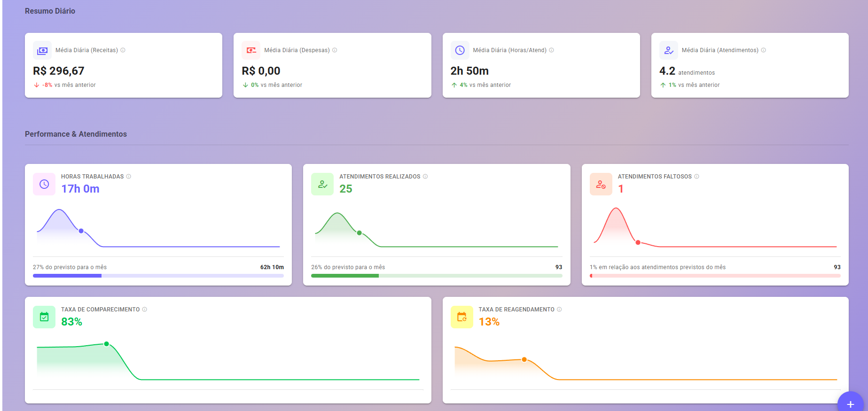Click the red expenses icon in Despesas card
The width and height of the screenshot is (868, 411).
(x=251, y=50)
